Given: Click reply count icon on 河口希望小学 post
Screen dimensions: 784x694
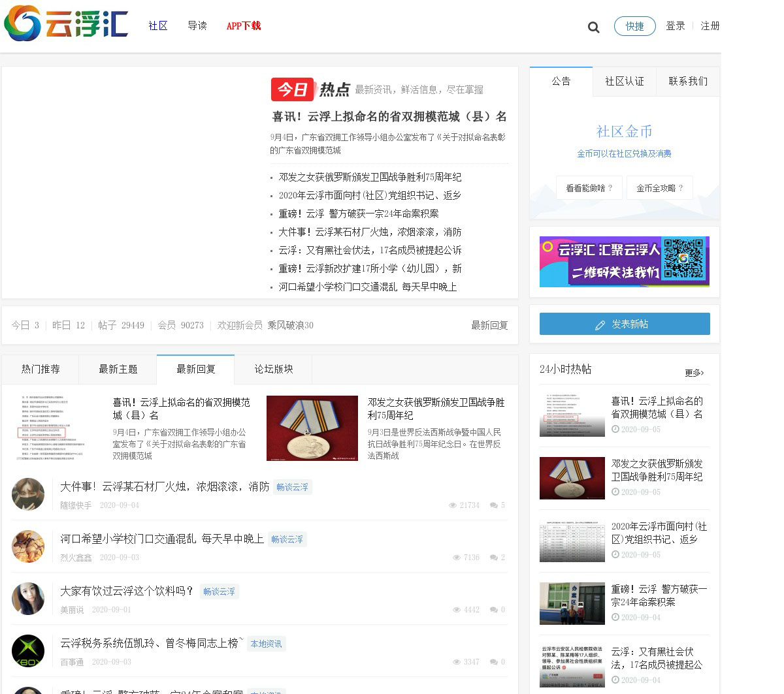Looking at the screenshot, I should click(494, 558).
